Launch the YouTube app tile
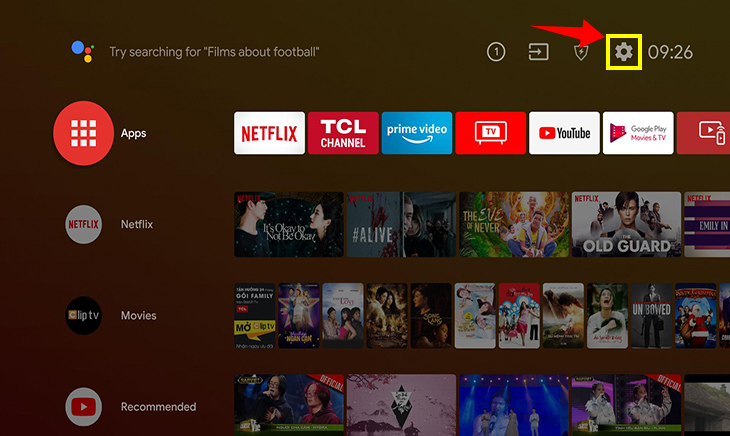Image resolution: width=730 pixels, height=436 pixels. click(564, 133)
